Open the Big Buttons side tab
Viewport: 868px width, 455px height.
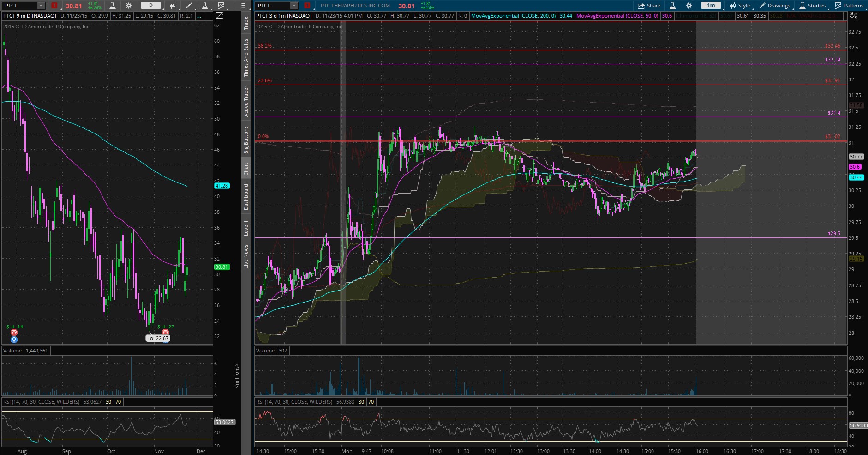click(246, 140)
